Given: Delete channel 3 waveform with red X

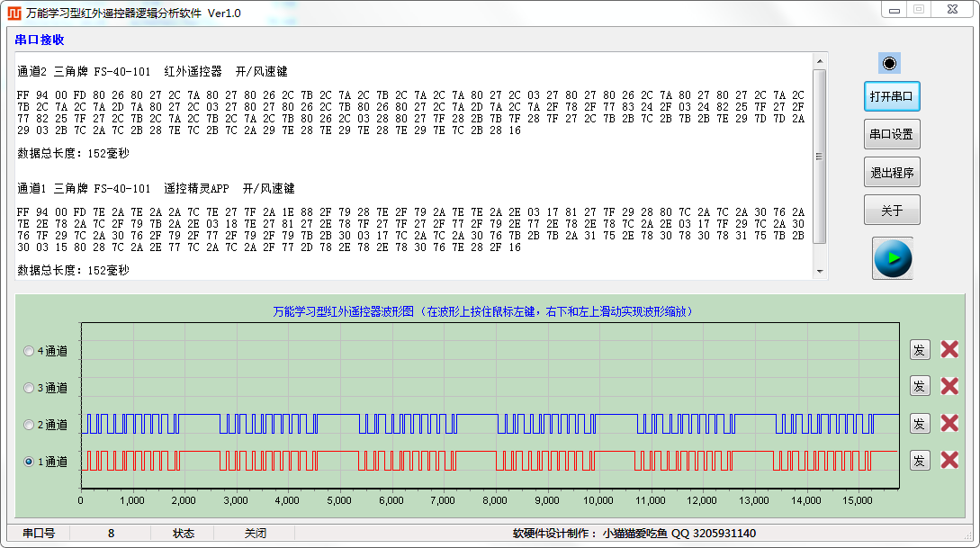Looking at the screenshot, I should 949,386.
